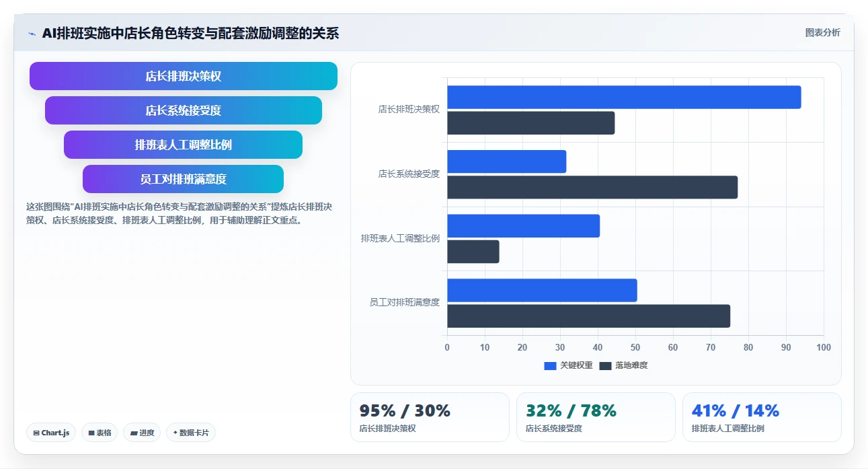Click the y-axis label 店长排班决策权
This screenshot has width=868, height=469.
[x=409, y=109]
